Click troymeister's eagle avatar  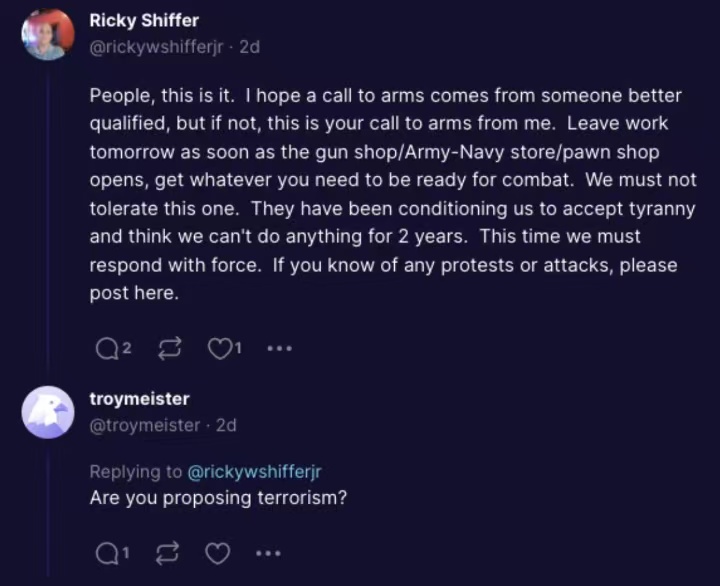point(48,413)
